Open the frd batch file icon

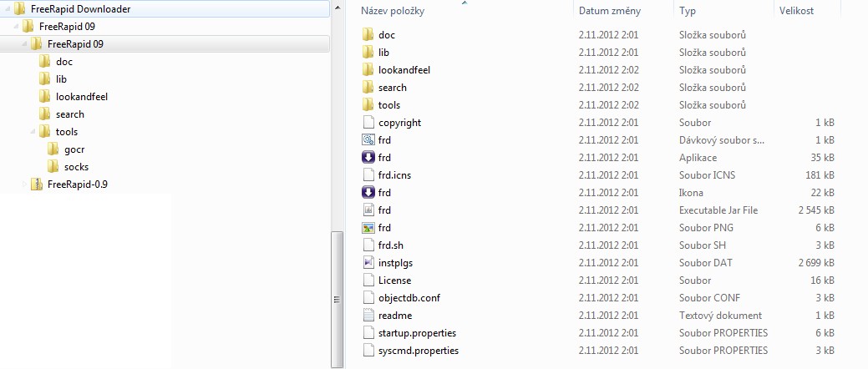coord(368,140)
